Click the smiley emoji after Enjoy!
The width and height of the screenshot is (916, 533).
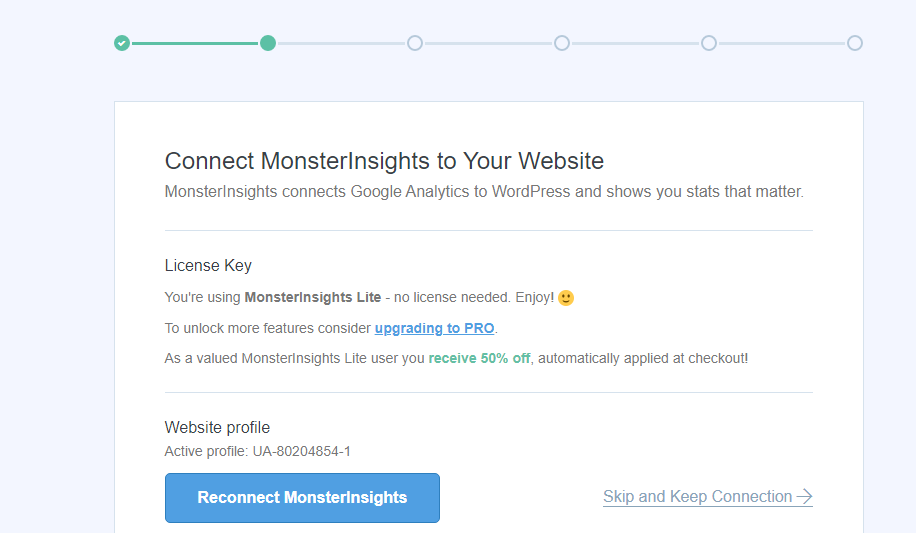click(566, 298)
